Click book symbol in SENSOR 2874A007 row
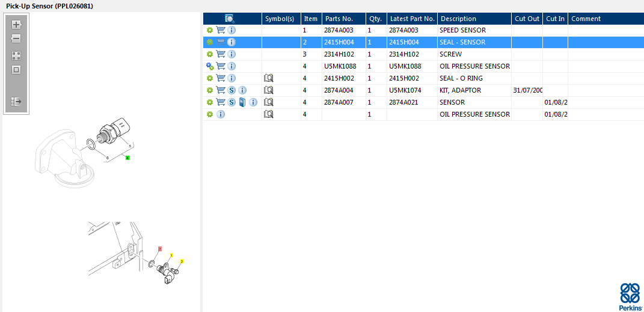The width and height of the screenshot is (644, 312). [x=269, y=102]
